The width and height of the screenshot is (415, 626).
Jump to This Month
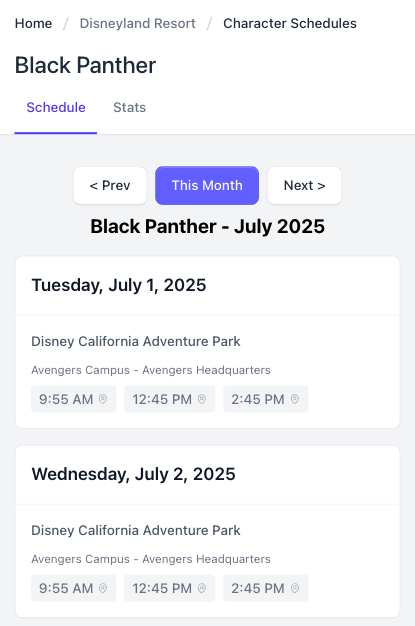(207, 186)
